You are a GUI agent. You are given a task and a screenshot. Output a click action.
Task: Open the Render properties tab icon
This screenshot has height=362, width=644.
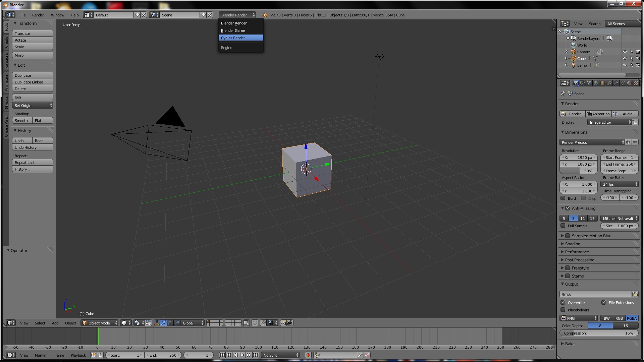coord(576,83)
